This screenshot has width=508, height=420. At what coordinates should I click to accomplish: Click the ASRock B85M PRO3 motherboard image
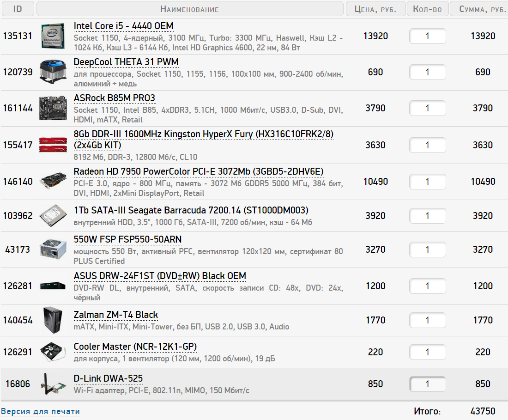click(x=53, y=109)
